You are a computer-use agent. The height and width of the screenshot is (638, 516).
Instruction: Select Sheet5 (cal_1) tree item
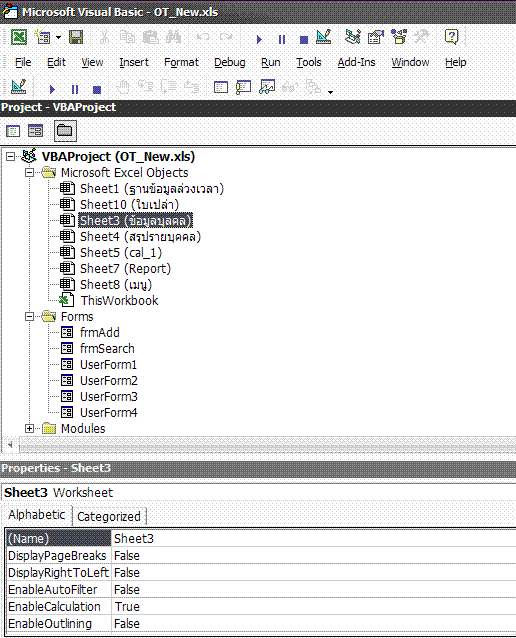click(121, 253)
